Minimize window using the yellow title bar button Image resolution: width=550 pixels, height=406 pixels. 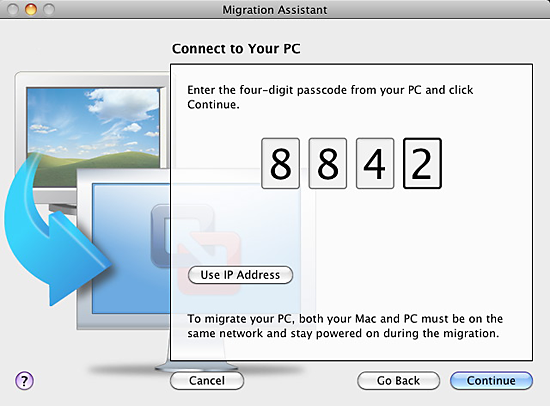pyautogui.click(x=31, y=9)
